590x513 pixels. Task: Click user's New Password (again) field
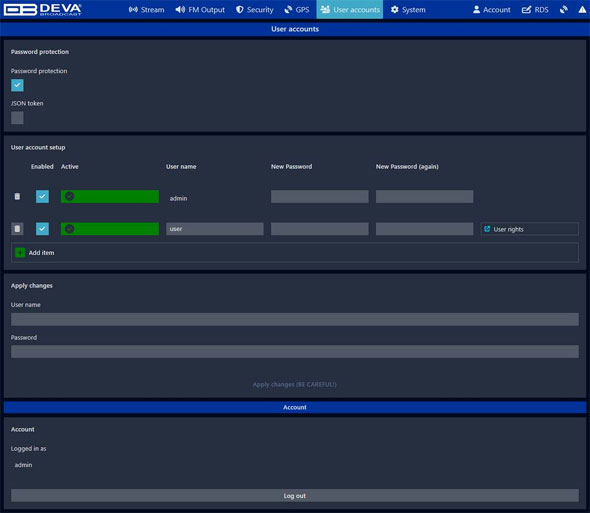click(424, 229)
